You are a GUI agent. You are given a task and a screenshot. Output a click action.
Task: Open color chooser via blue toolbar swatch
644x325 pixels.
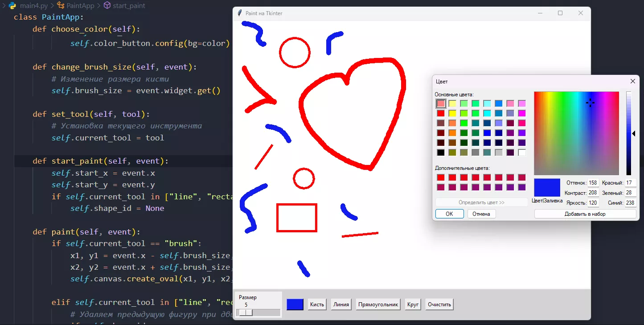pyautogui.click(x=295, y=304)
